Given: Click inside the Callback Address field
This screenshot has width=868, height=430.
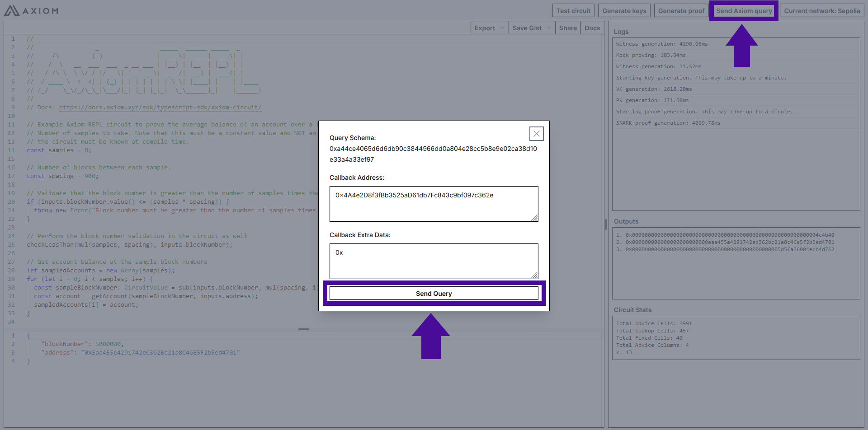Looking at the screenshot, I should (433, 204).
